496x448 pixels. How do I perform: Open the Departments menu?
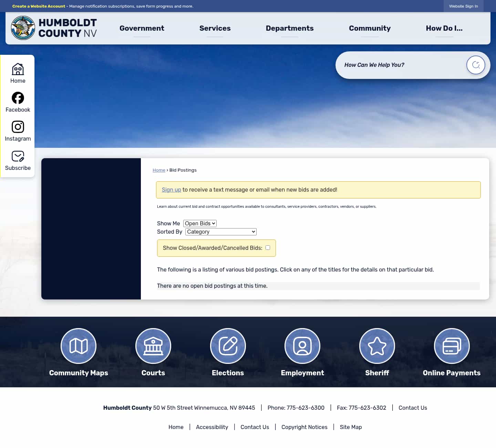289,28
